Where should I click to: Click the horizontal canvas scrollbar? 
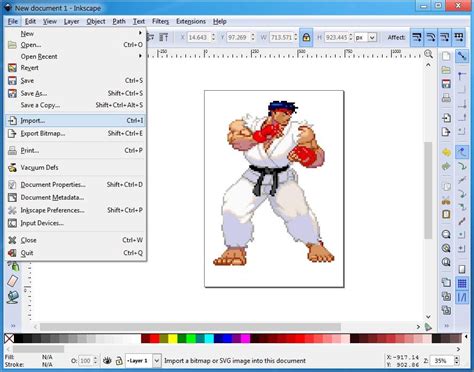[x=190, y=327]
